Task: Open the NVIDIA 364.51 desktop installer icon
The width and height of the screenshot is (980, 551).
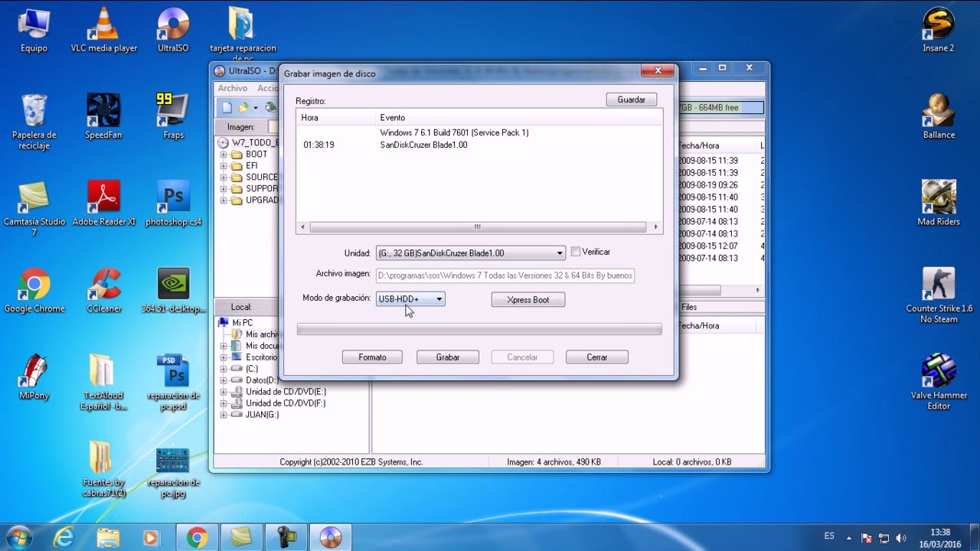Action: [x=173, y=290]
